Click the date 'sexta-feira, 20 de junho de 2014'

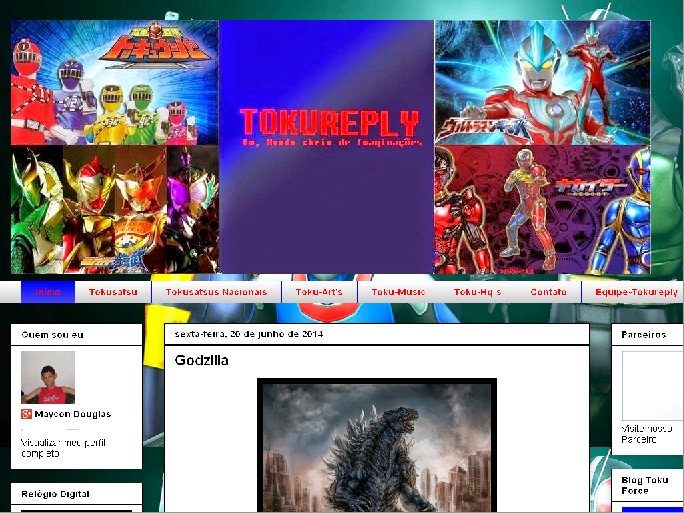click(249, 334)
